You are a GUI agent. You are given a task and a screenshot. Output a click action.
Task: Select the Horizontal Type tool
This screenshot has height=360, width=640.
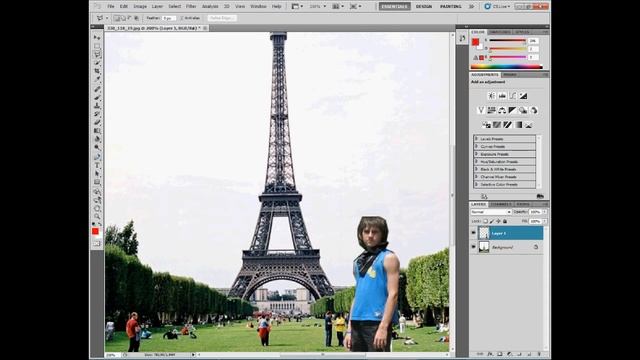click(97, 165)
